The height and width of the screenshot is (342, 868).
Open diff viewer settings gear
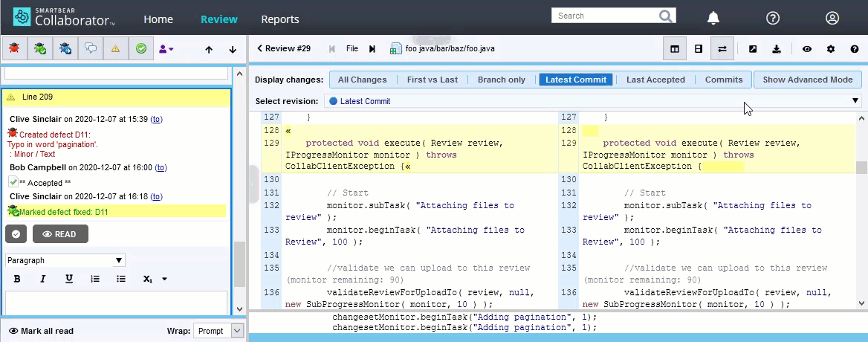tap(831, 49)
